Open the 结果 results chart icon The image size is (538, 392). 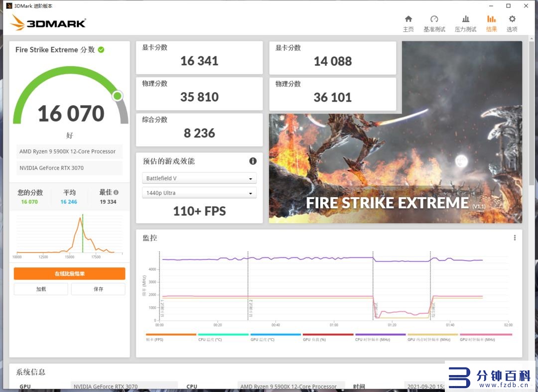click(491, 19)
